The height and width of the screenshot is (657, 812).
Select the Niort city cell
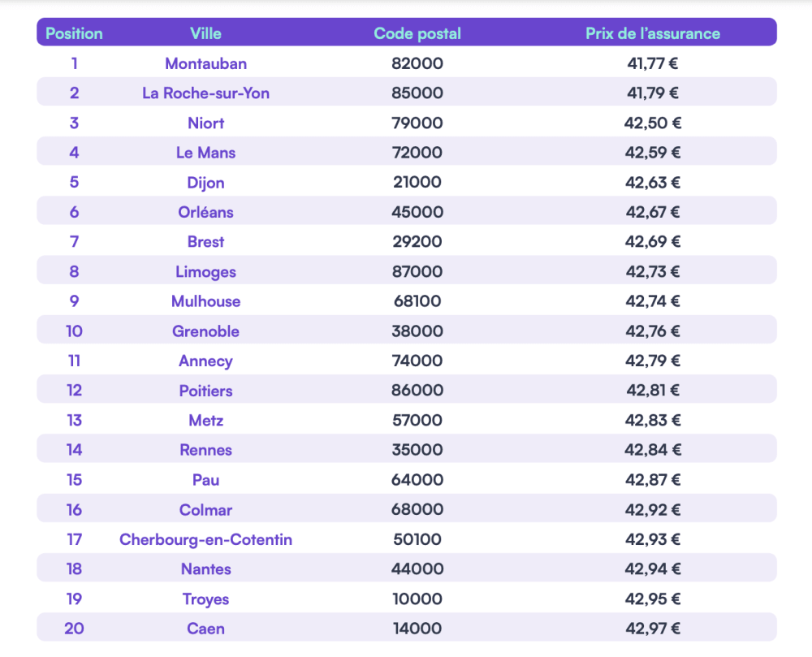tap(205, 123)
